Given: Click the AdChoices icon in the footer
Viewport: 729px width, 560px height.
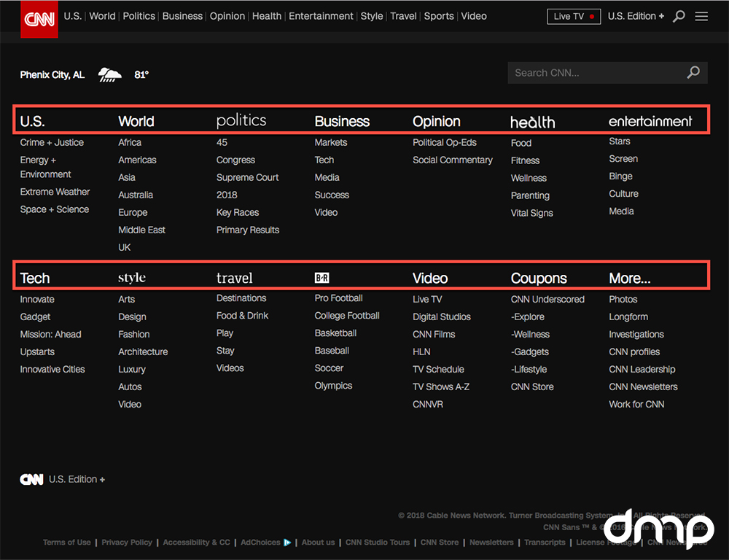Looking at the screenshot, I should tap(287, 542).
